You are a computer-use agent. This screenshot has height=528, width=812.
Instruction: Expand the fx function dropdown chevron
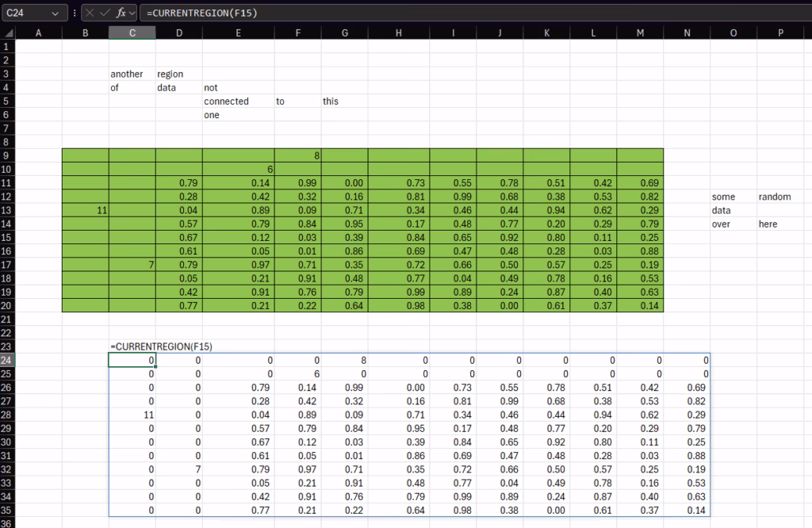(x=132, y=13)
